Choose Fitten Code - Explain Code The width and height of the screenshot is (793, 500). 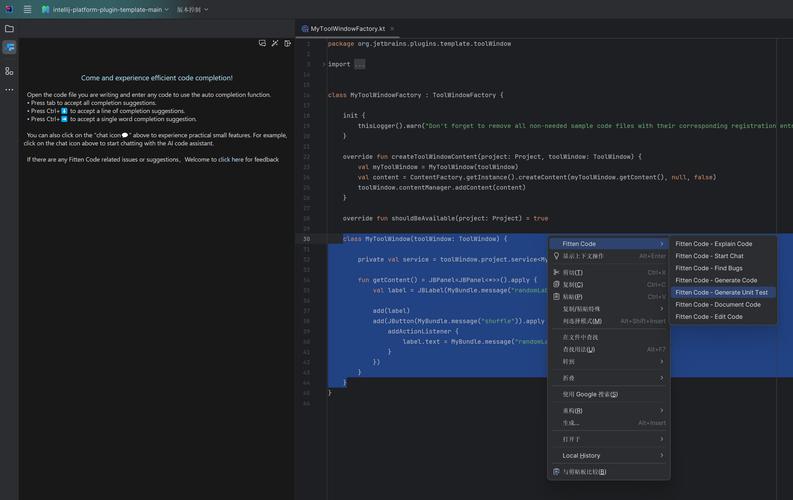coord(713,243)
